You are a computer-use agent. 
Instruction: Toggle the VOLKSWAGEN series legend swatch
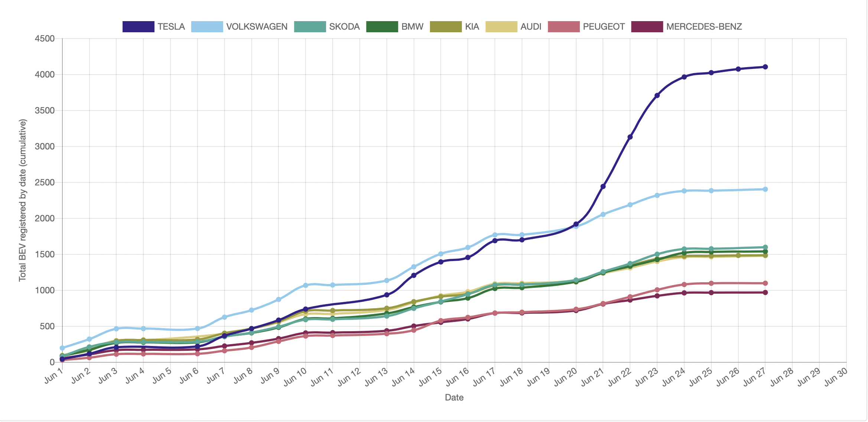click(x=207, y=27)
